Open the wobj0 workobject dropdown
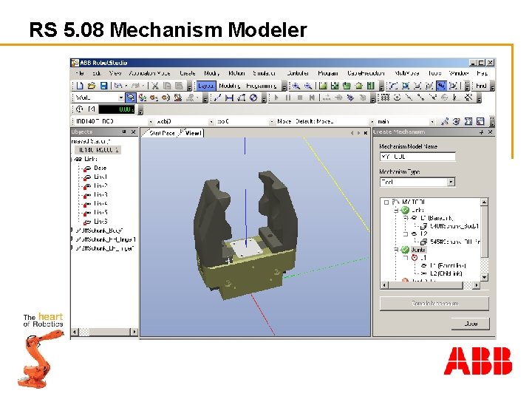532x399 pixels. coord(211,121)
